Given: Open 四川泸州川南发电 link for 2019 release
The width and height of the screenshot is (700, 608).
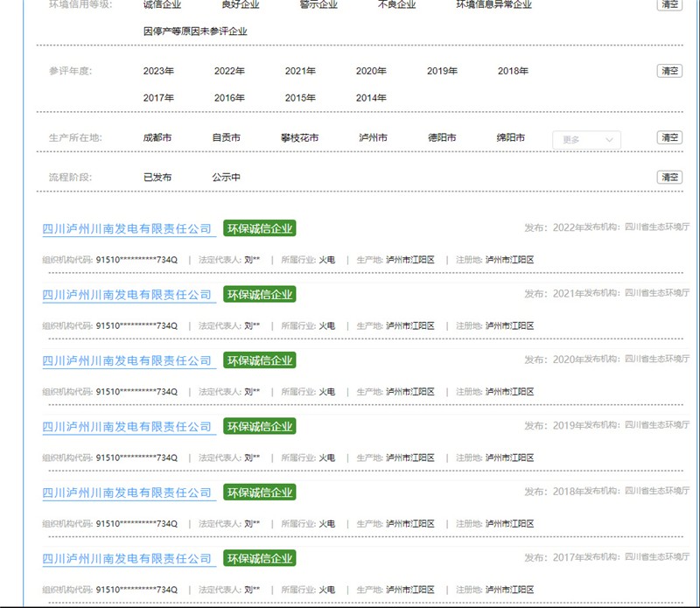Looking at the screenshot, I should [x=128, y=427].
